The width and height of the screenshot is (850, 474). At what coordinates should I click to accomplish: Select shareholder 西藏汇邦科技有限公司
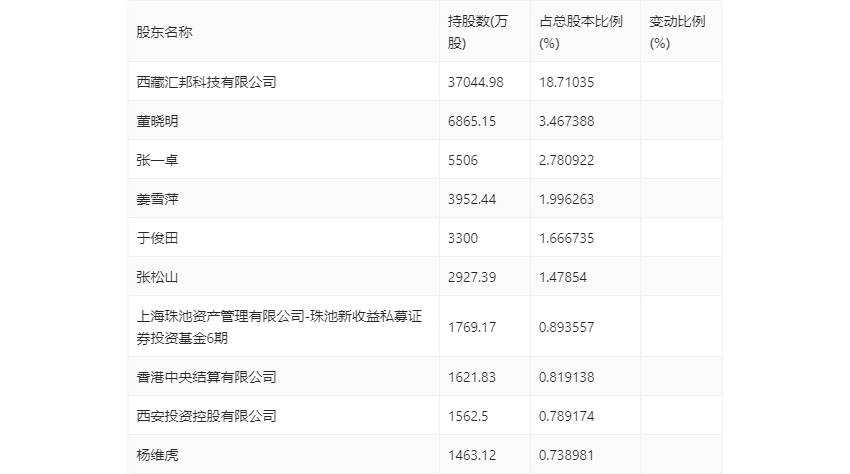207,82
